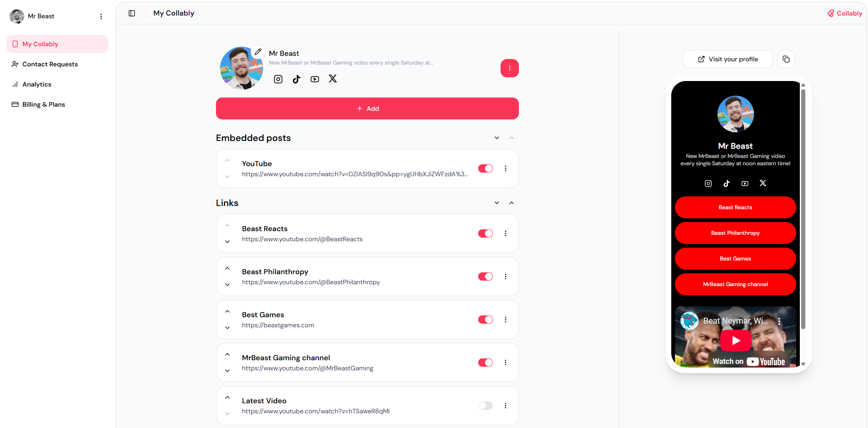The height and width of the screenshot is (428, 868).
Task: Click the Latest Video URL text
Action: coord(316,412)
